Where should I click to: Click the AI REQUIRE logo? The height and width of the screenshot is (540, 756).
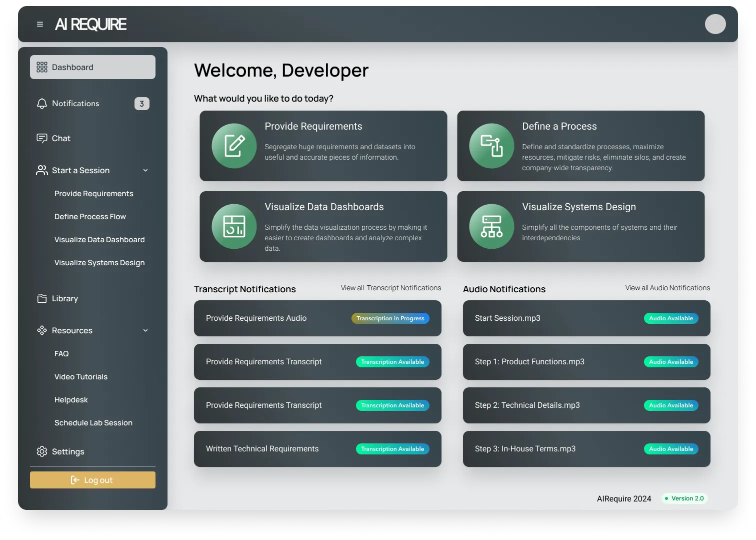pyautogui.click(x=90, y=24)
